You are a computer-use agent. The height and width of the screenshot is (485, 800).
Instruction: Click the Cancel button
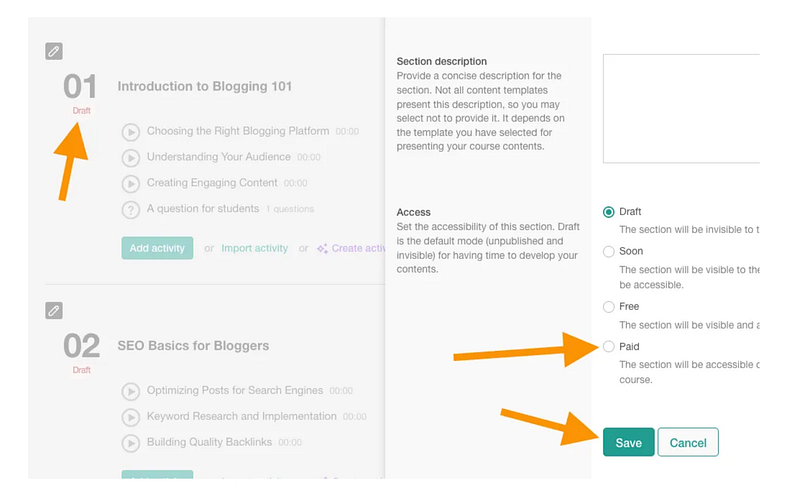coord(688,442)
